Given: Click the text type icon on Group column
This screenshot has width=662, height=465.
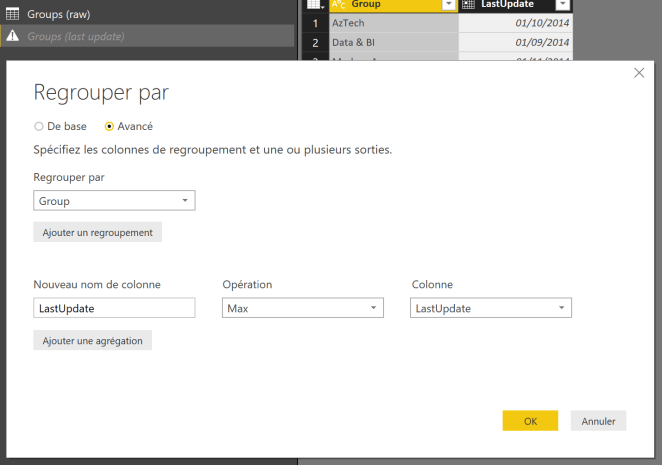Looking at the screenshot, I should tap(337, 5).
